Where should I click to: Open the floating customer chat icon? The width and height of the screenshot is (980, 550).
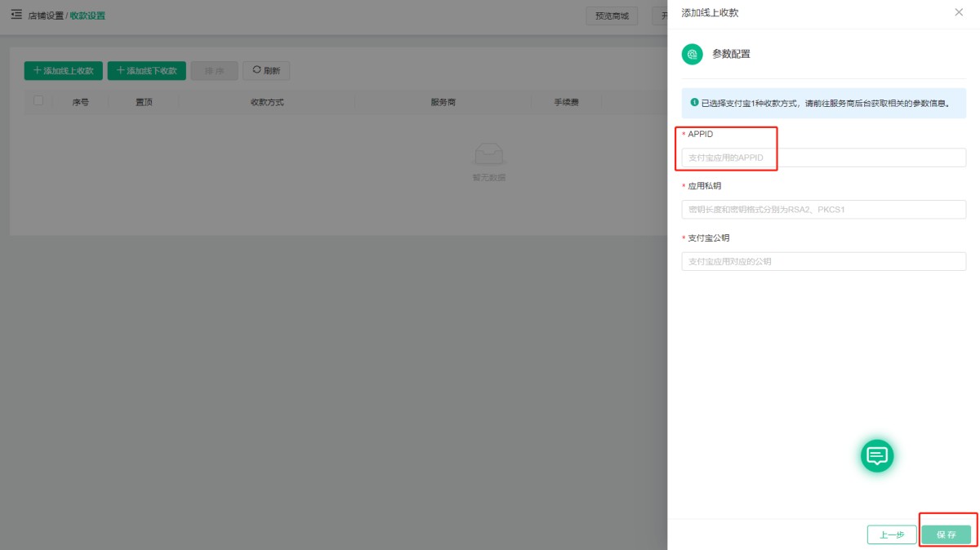point(877,455)
